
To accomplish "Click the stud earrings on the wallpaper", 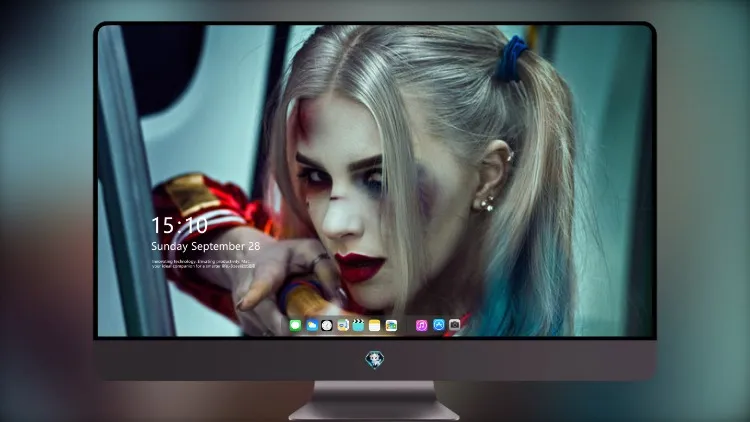I will pyautogui.click(x=484, y=204).
